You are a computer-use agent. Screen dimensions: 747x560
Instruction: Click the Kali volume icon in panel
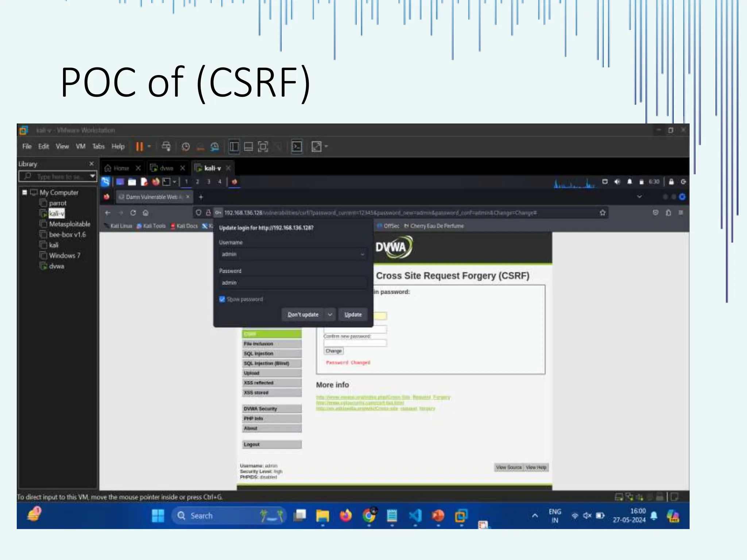617,182
